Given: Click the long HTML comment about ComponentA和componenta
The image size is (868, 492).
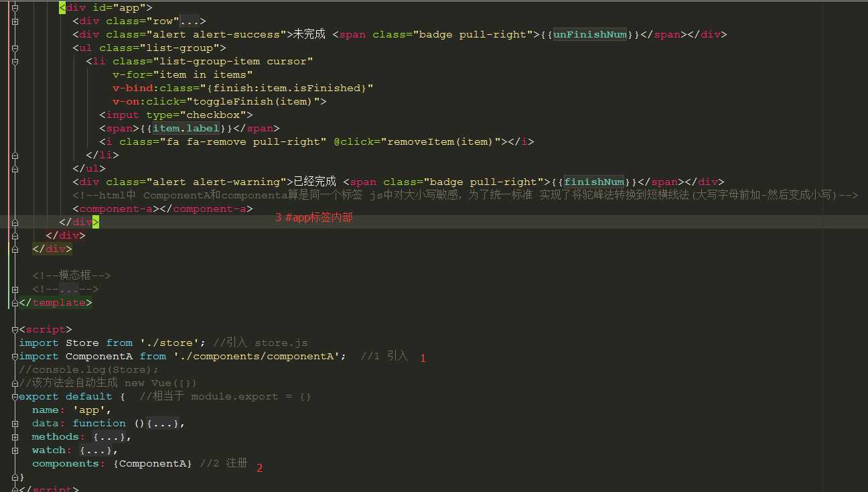Looking at the screenshot, I should [465, 196].
